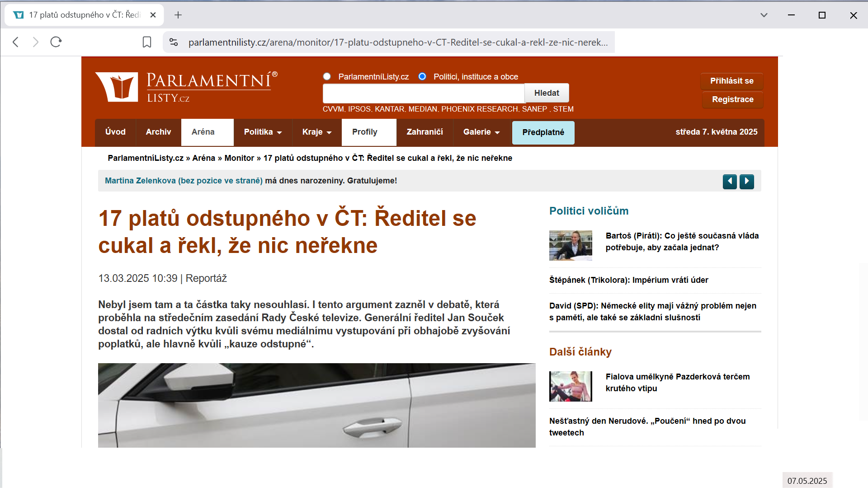Open the Archiv menu item
Screen dimensions: 868x496
tap(158, 132)
